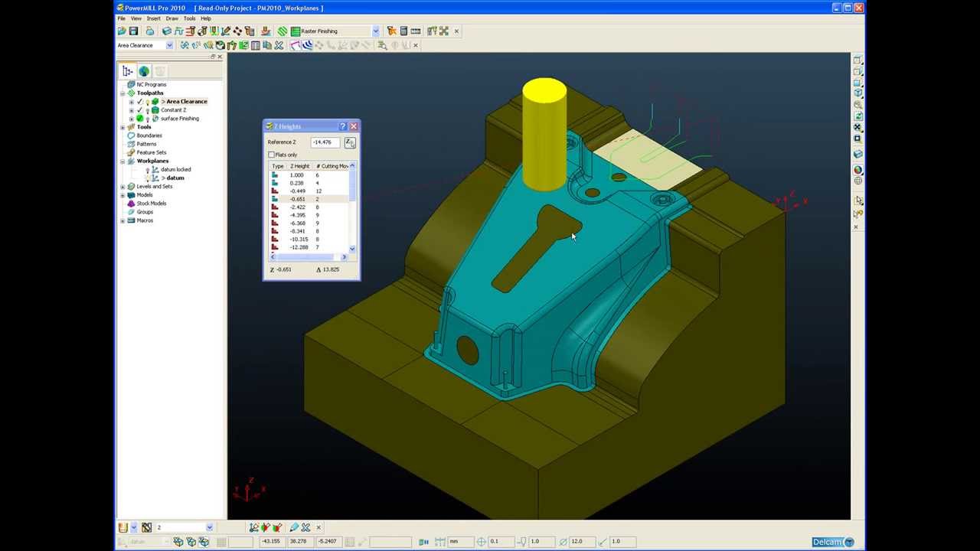
Task: Click the Block icon in main toolbar
Action: tap(167, 31)
